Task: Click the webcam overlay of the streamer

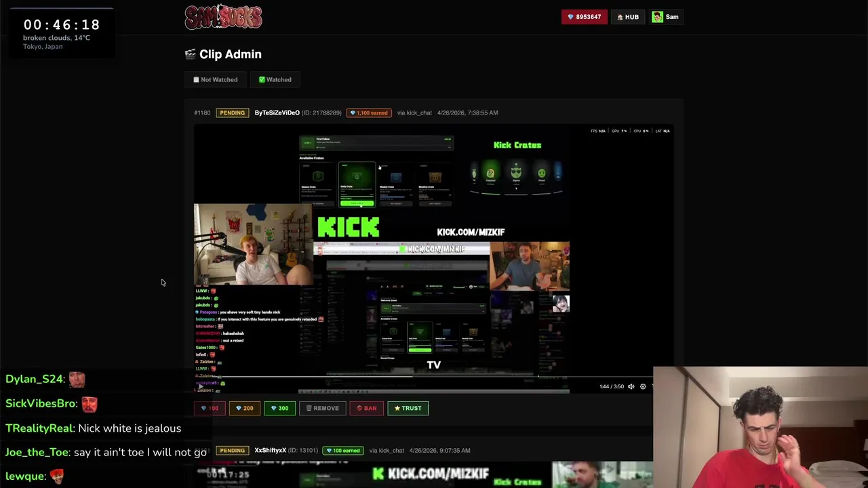Action: click(x=760, y=428)
